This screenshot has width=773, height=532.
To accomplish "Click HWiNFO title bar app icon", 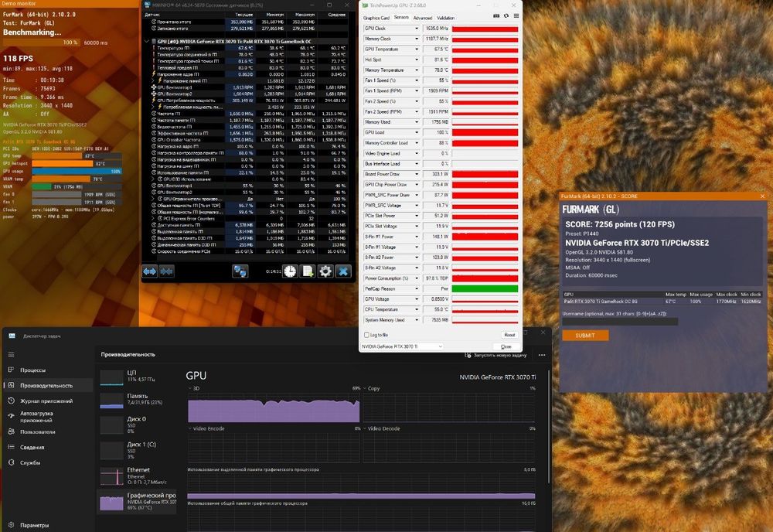I will (147, 5).
